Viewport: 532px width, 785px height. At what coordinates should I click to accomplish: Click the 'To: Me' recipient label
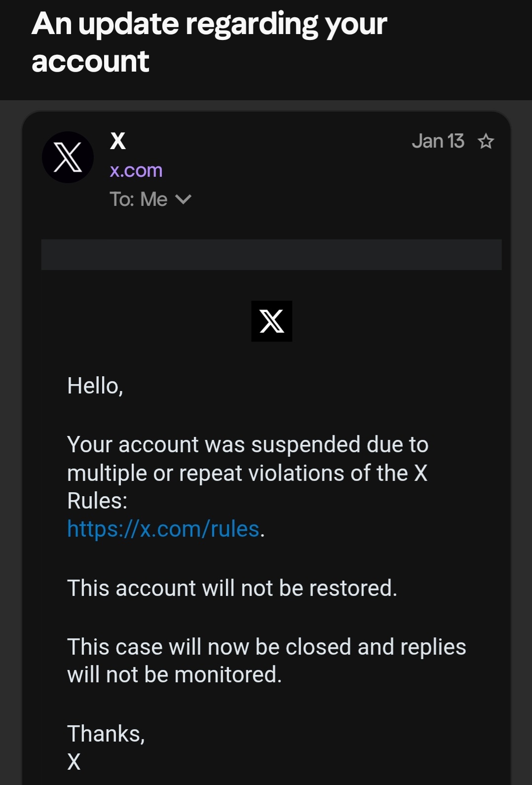139,199
